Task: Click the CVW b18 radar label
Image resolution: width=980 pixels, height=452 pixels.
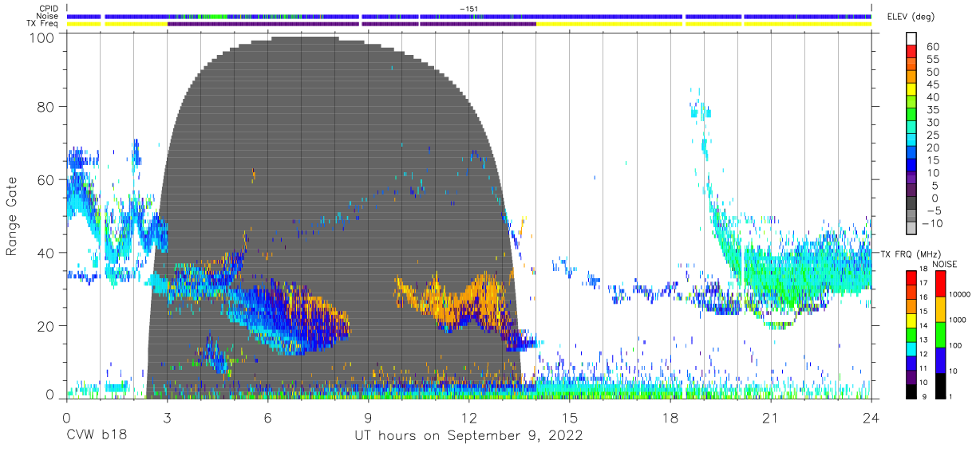Action: pyautogui.click(x=95, y=436)
